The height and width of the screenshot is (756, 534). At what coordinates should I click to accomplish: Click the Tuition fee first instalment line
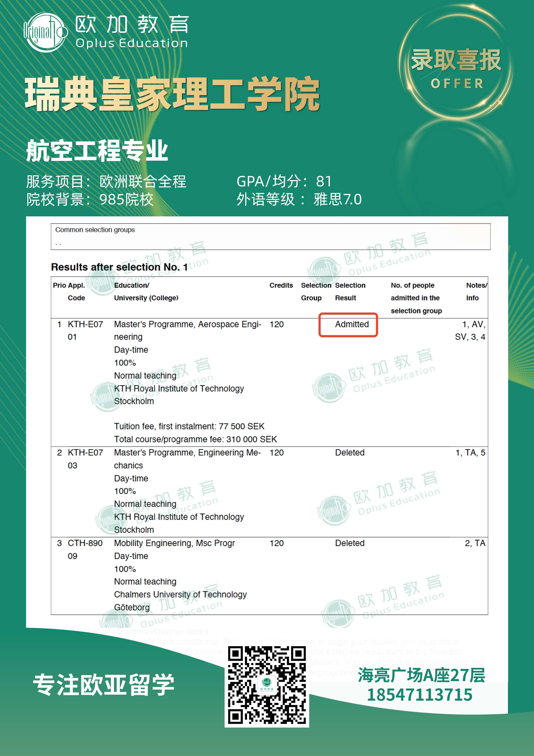pos(189,426)
